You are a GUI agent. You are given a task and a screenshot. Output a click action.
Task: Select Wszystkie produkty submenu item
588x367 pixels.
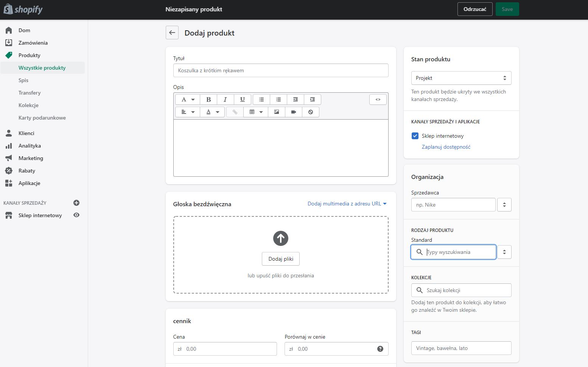tap(42, 68)
